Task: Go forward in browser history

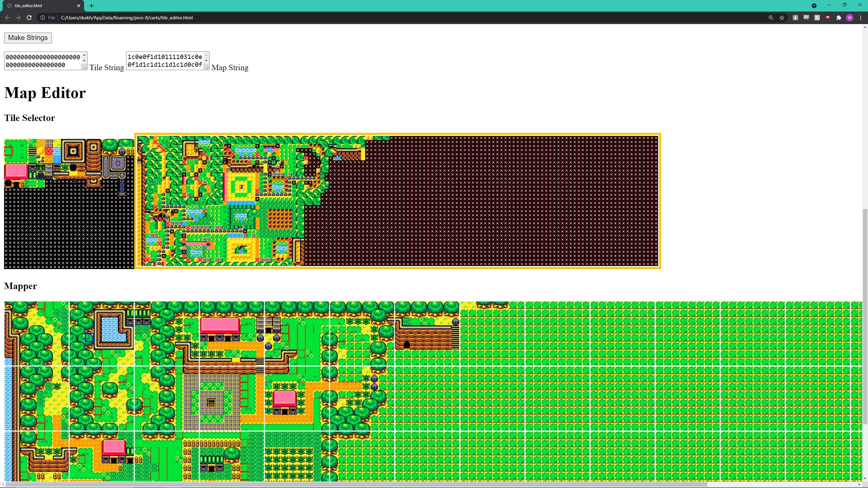Action: click(18, 18)
